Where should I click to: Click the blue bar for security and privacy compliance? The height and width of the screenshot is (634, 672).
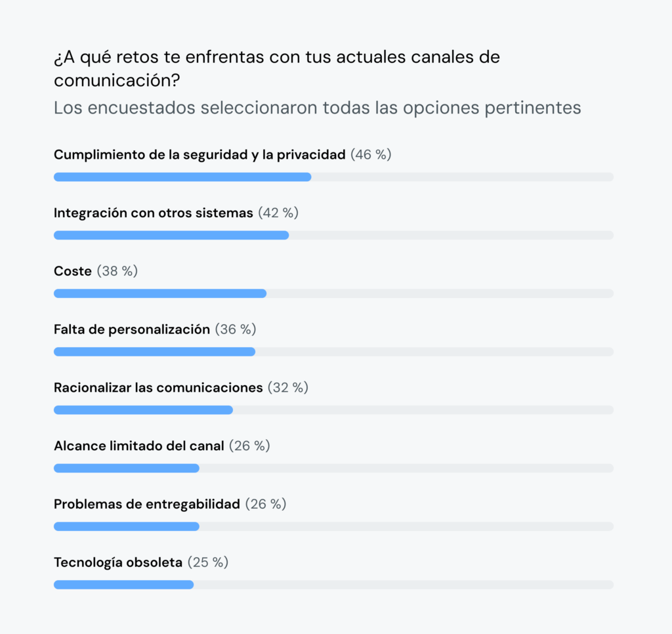(x=182, y=177)
